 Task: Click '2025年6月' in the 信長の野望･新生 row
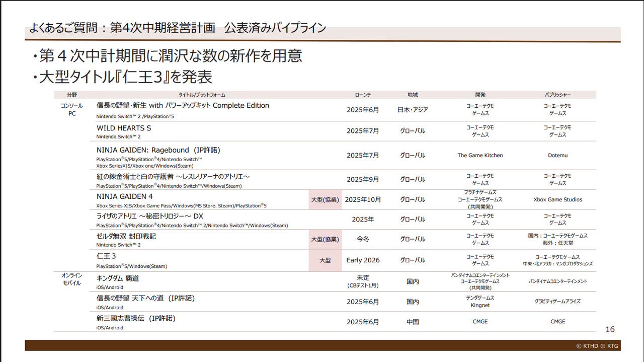pos(363,110)
